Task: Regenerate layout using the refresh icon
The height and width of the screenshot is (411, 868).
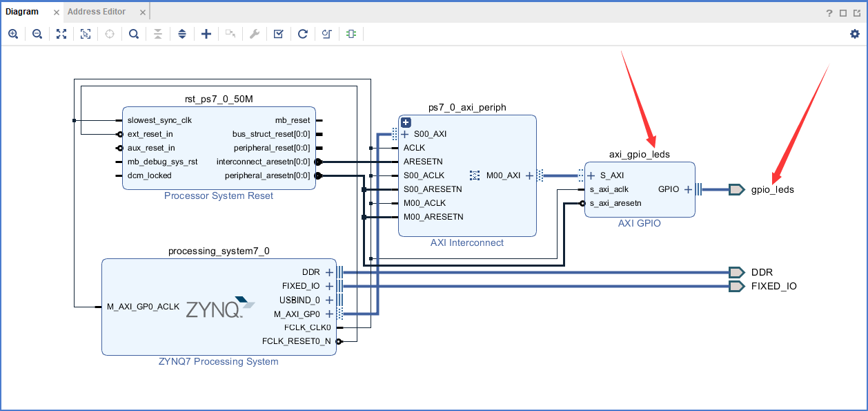Action: [303, 34]
